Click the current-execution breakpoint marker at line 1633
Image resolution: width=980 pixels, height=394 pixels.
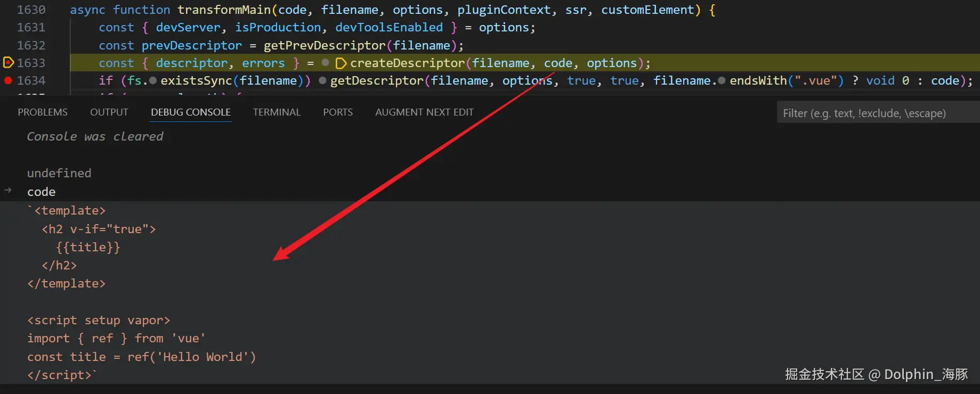(x=8, y=63)
